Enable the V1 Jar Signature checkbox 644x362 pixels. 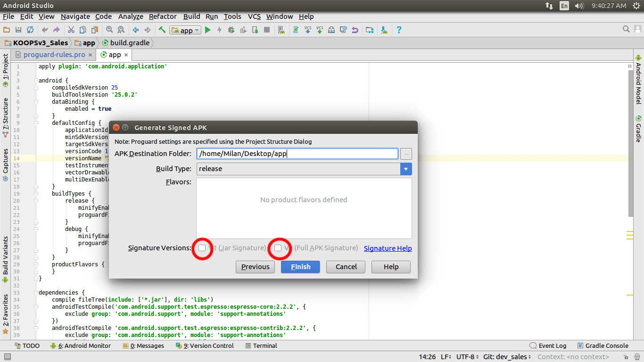pyautogui.click(x=202, y=247)
